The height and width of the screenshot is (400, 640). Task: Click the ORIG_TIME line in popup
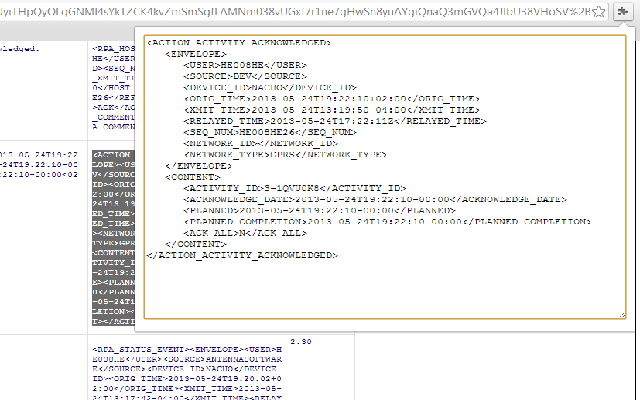click(x=331, y=98)
